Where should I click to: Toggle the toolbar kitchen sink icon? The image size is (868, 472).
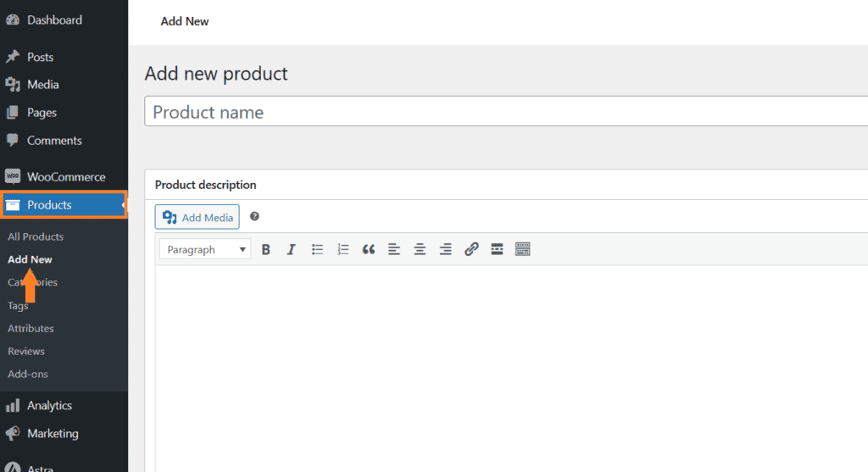(522, 249)
